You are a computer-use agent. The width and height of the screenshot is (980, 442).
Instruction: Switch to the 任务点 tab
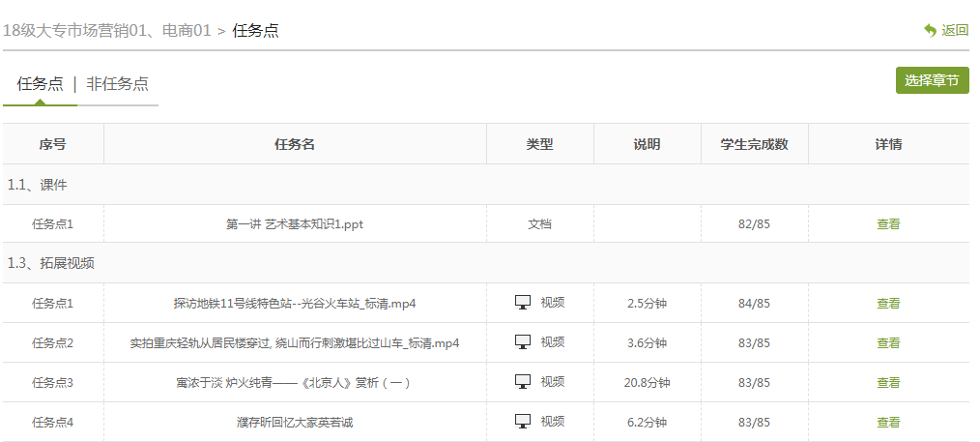coord(40,83)
